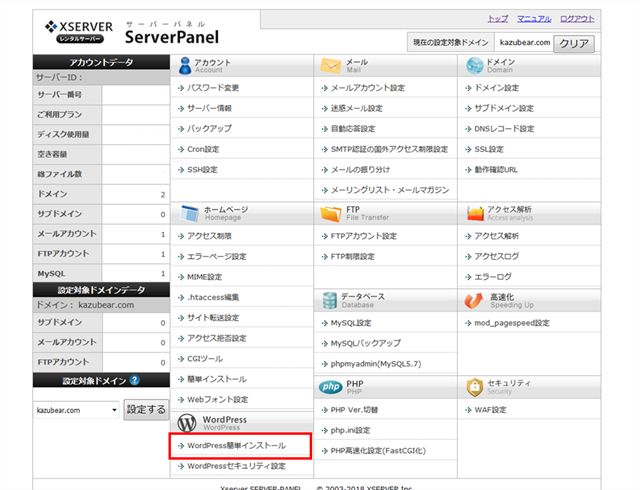Click the Domain globe icon
This screenshot has width=640, height=490.
click(474, 65)
